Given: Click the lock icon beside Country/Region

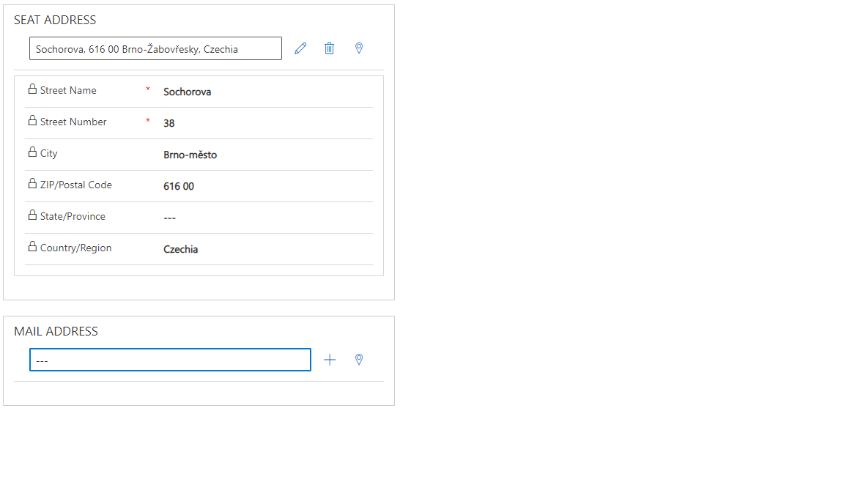Looking at the screenshot, I should (x=32, y=245).
